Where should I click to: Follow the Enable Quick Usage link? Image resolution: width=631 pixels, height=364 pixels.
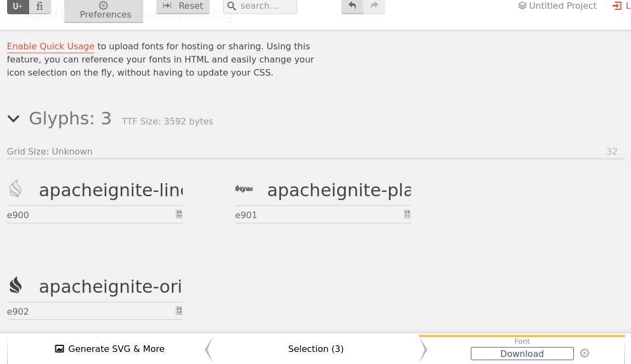pyautogui.click(x=50, y=47)
